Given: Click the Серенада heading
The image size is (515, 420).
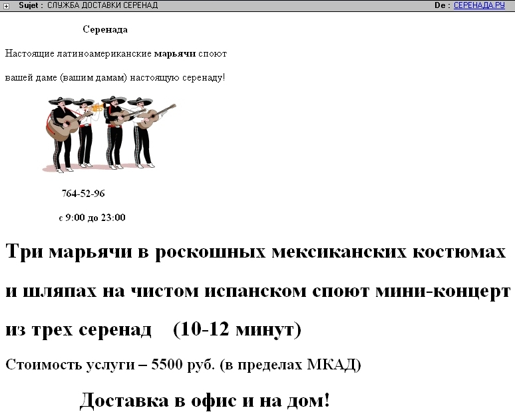Looking at the screenshot, I should point(105,29).
